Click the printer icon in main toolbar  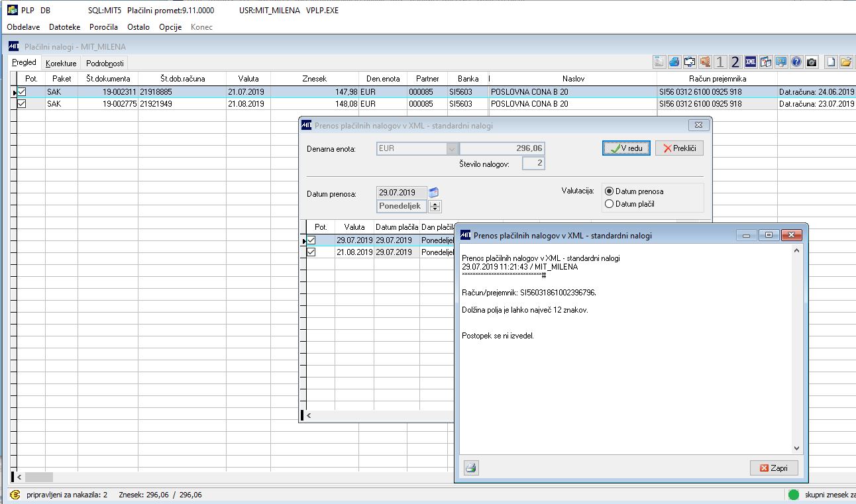click(674, 62)
